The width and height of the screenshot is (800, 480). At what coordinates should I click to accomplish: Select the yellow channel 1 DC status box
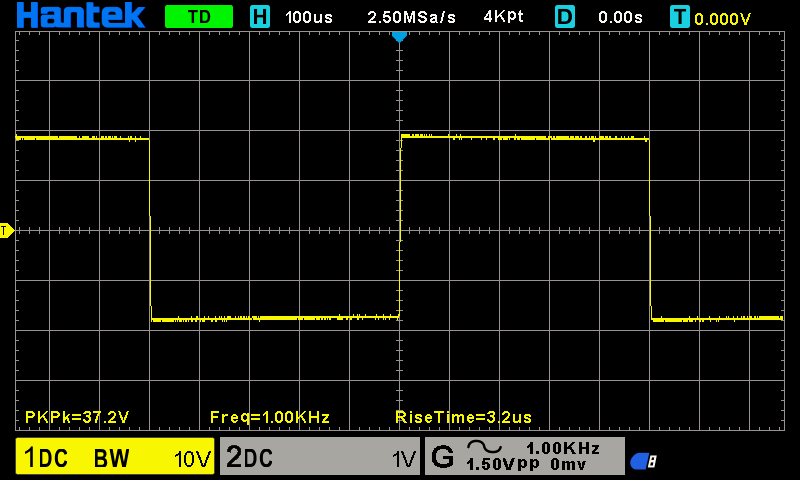pos(115,456)
